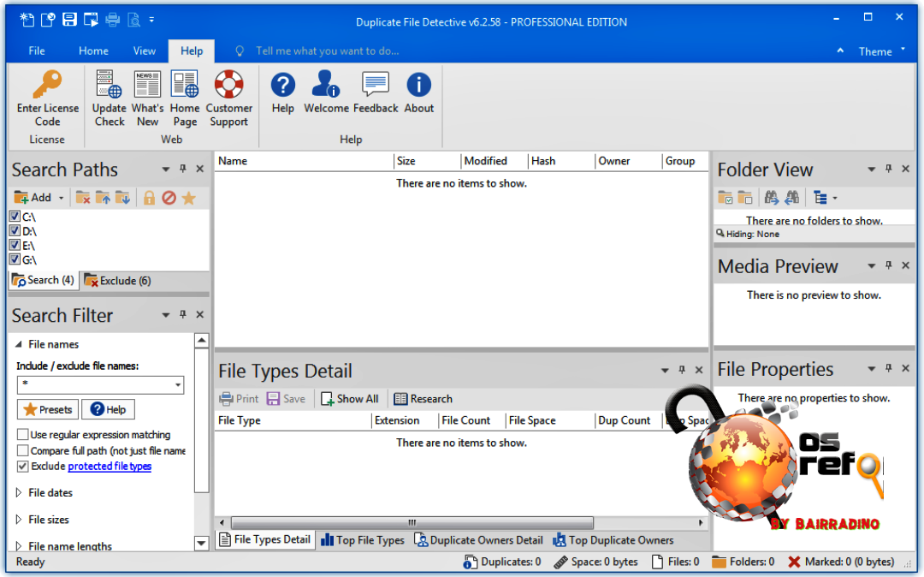This screenshot has height=577, width=924.
Task: Open the About dialog
Action: 419,92
